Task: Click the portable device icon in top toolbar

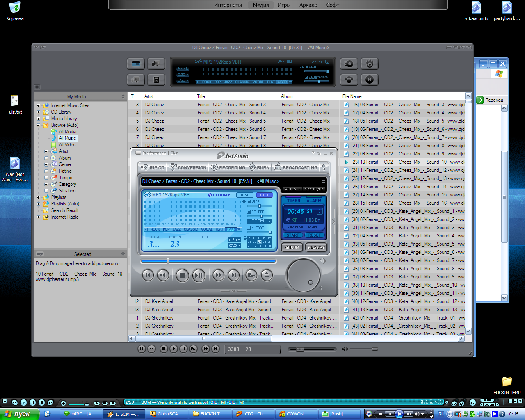Action: 156,80
